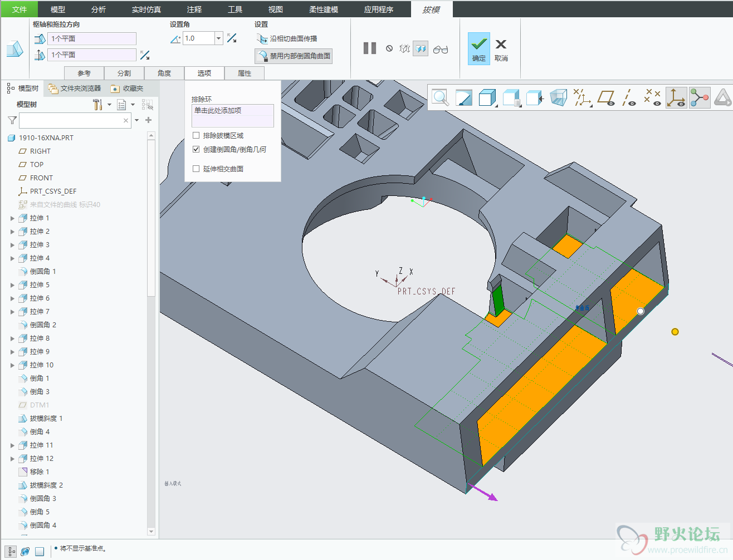Viewport: 733px width, 560px height.
Task: Switch to the 参考 panel tab
Action: point(84,73)
